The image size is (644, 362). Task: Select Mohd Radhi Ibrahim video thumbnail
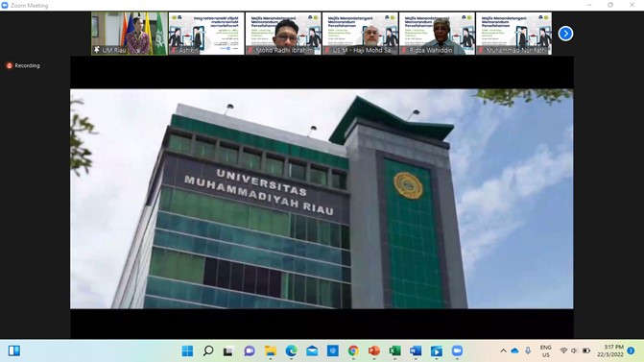(283, 34)
